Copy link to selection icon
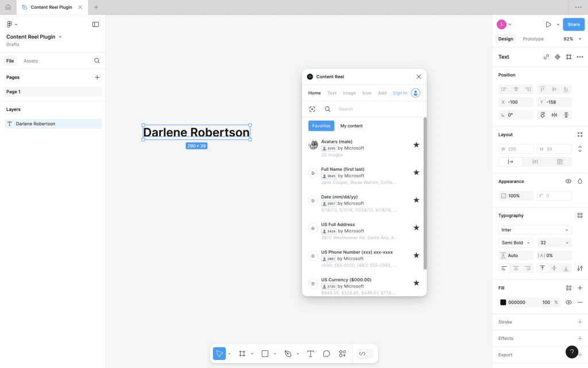Image resolution: width=588 pixels, height=368 pixels. (547, 57)
